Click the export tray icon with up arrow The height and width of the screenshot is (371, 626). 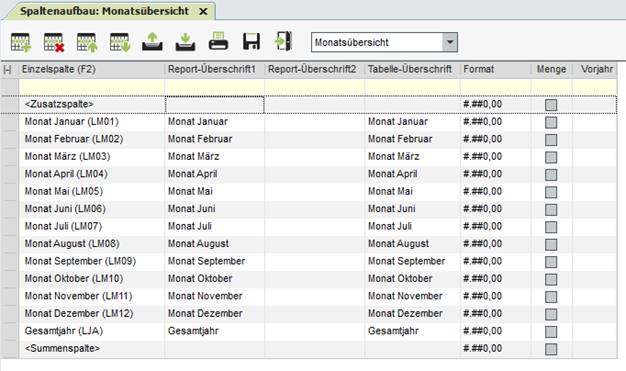pos(152,42)
